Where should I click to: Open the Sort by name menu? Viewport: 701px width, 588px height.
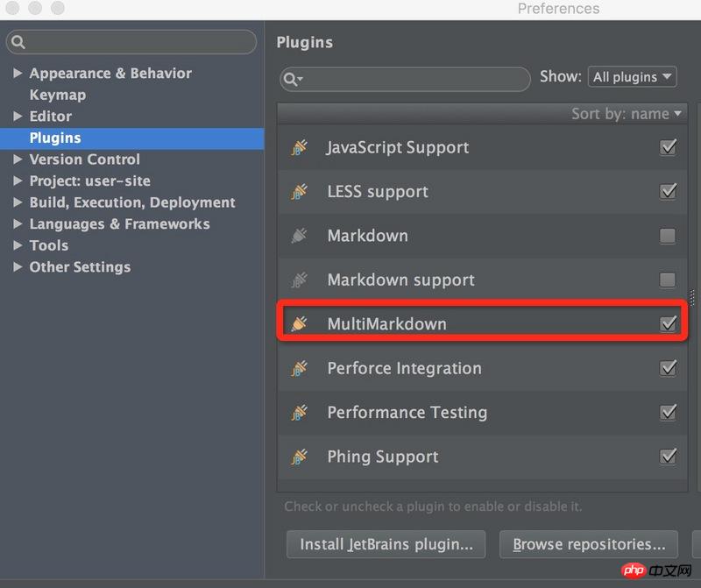pyautogui.click(x=626, y=114)
